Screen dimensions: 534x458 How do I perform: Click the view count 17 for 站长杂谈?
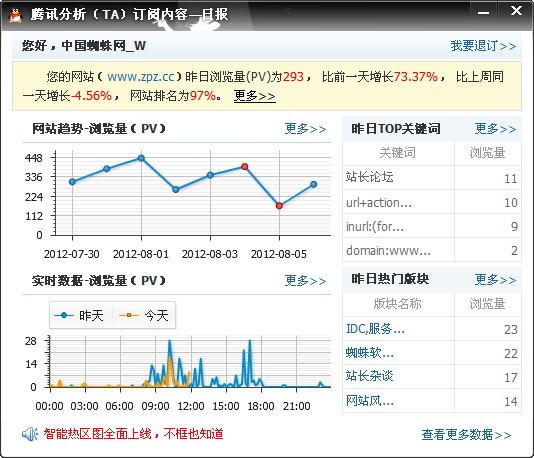511,377
